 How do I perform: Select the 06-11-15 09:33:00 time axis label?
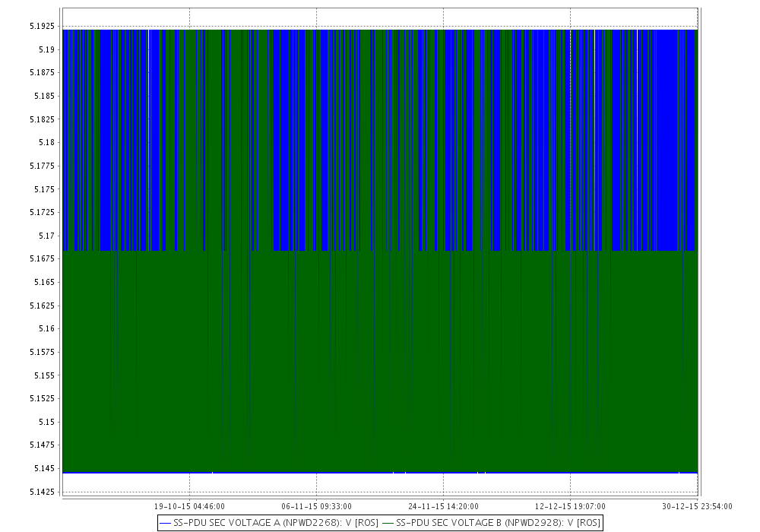[316, 506]
